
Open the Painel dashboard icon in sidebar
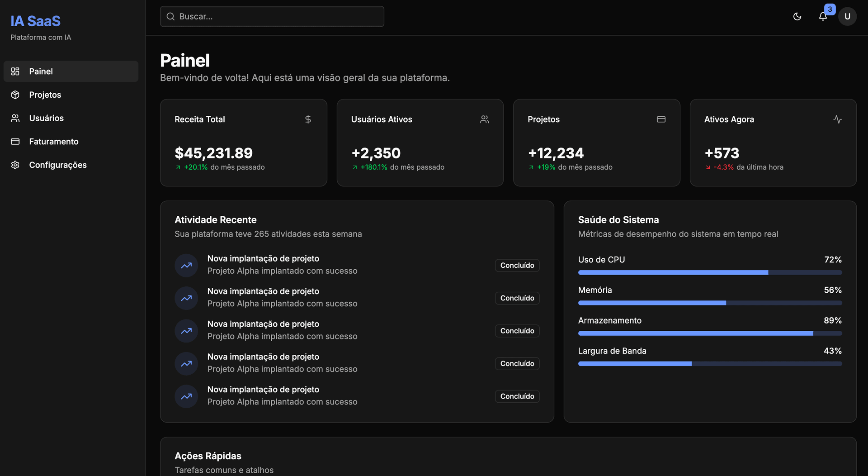[15, 71]
